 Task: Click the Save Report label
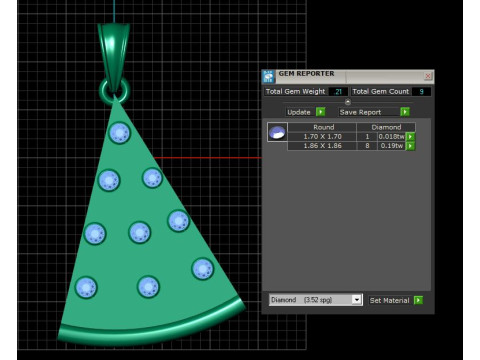click(360, 112)
